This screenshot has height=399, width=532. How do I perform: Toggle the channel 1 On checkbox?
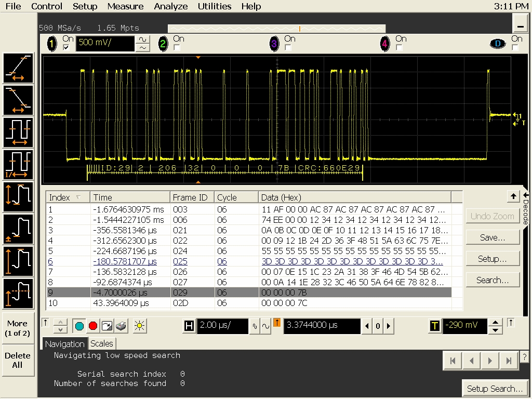(66, 47)
